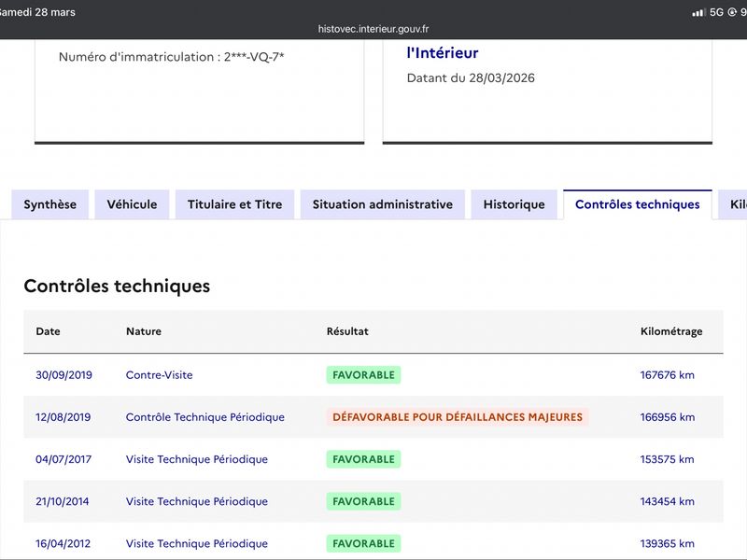Click the FAVORABLE badge for 30/09/2019
Viewport: 747px width, 560px height.
pyautogui.click(x=363, y=375)
